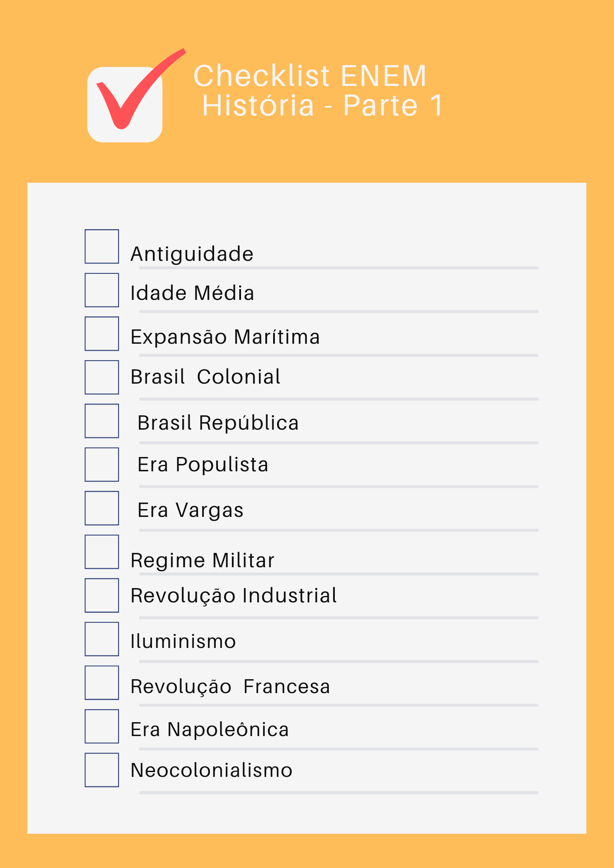
Task: Select the História - Parte 1 subtitle
Action: (x=322, y=105)
